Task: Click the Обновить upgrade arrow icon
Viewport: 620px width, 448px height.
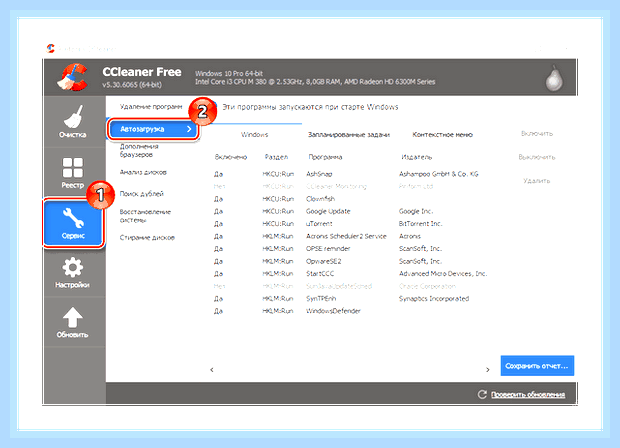Action: coord(72,317)
